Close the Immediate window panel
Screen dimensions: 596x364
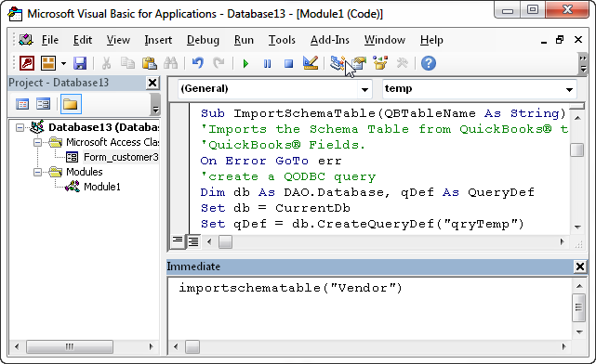[x=580, y=266]
